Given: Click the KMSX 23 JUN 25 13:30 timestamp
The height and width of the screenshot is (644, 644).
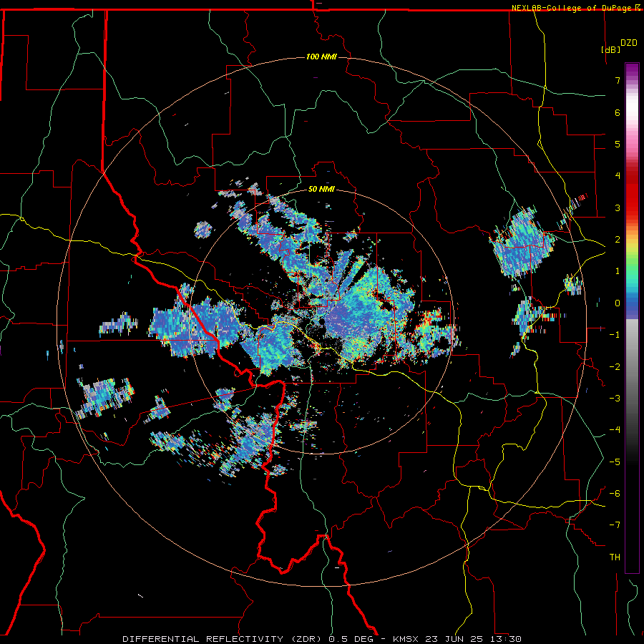Looking at the screenshot, I should click(457, 639).
